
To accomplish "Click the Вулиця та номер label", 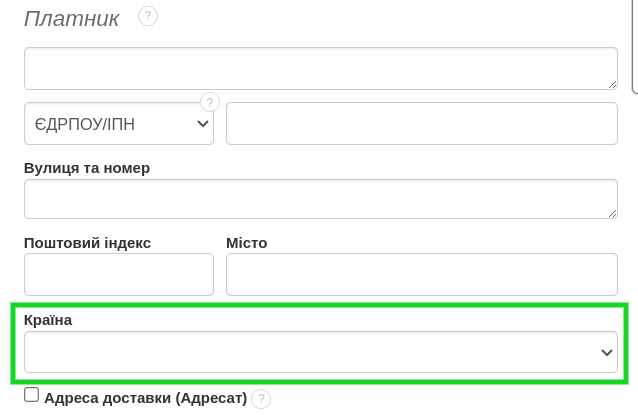I will pos(87,168).
